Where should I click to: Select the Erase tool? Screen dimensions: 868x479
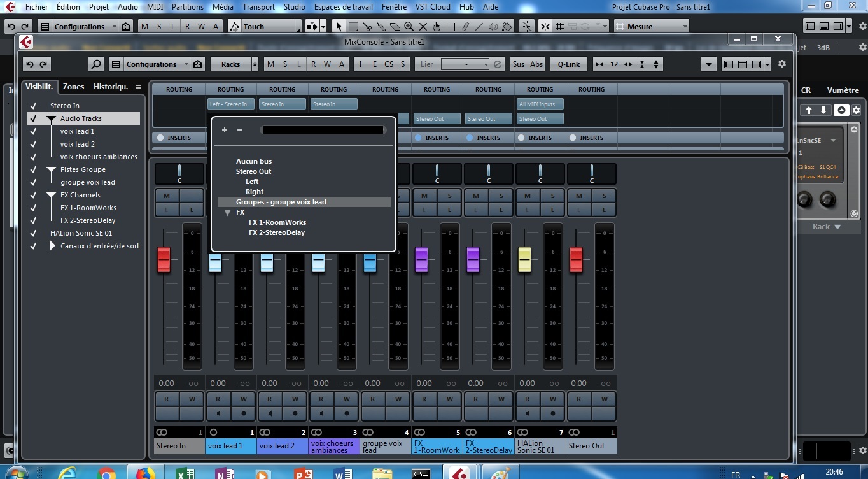point(395,27)
